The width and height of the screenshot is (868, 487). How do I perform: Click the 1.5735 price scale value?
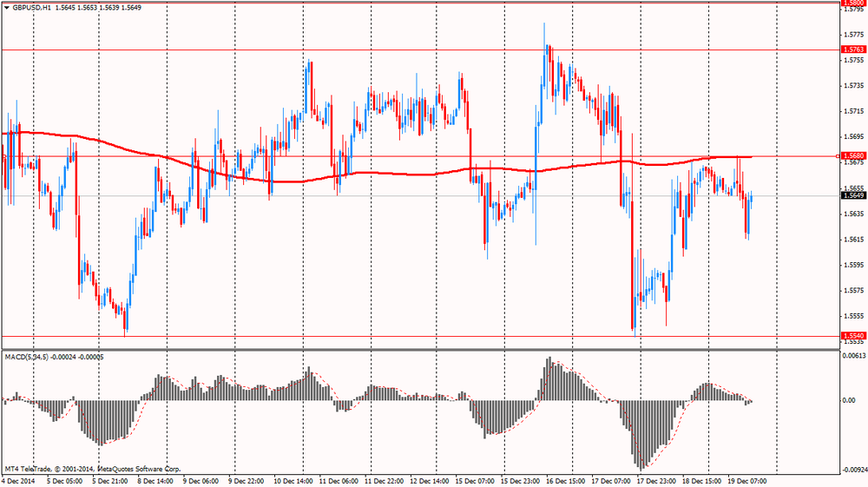pyautogui.click(x=853, y=86)
